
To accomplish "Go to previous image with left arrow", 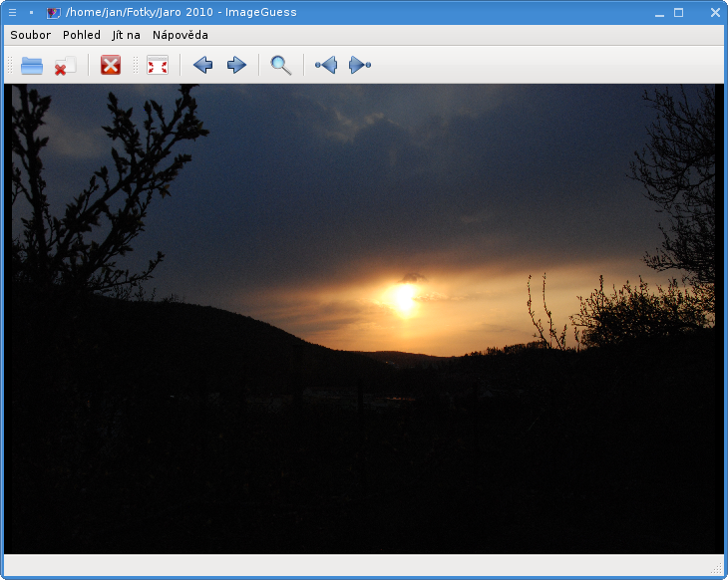I will [202, 65].
